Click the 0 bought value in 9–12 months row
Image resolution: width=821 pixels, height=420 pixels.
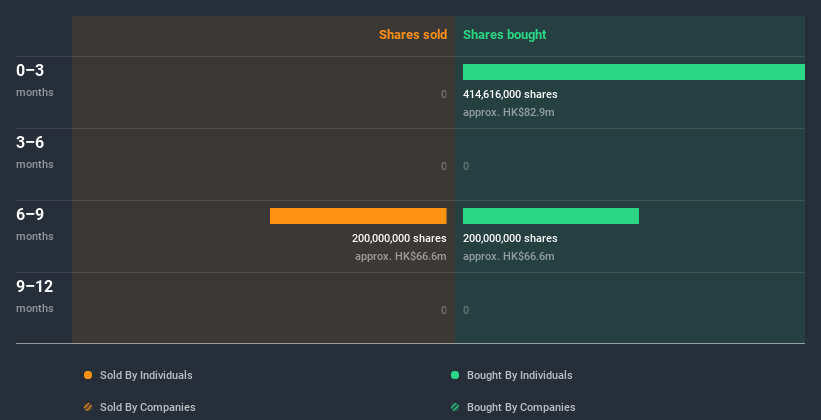click(x=466, y=311)
